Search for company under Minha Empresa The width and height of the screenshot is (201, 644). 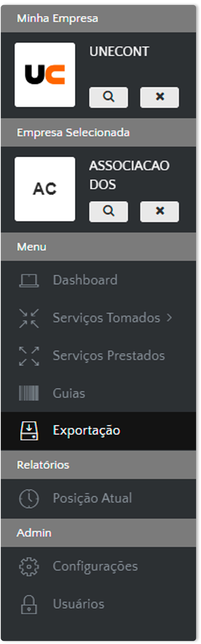tap(108, 97)
